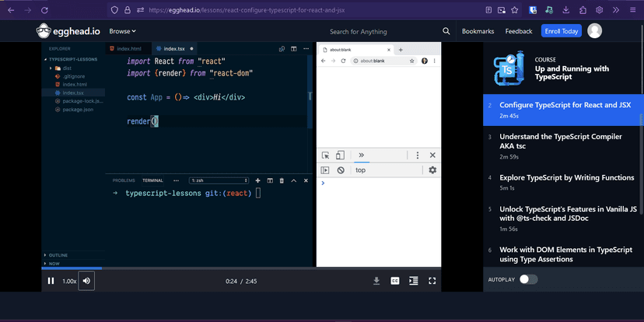Open the Browse dropdown menu
Viewport: 644px width, 322px height.
pyautogui.click(x=122, y=31)
